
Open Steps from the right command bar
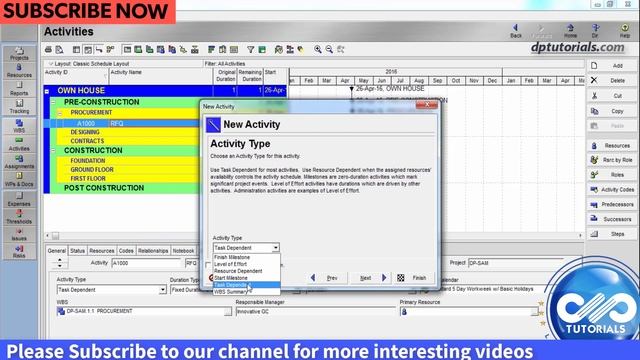[x=611, y=234]
